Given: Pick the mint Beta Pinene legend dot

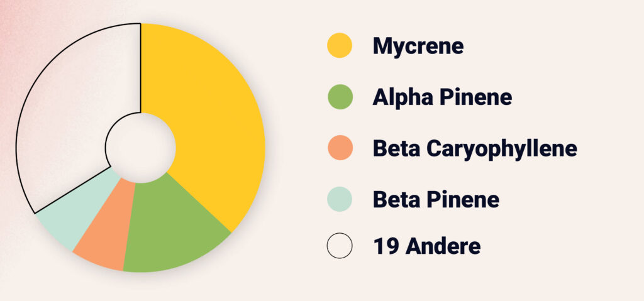Looking at the screenshot, I should 340,199.
